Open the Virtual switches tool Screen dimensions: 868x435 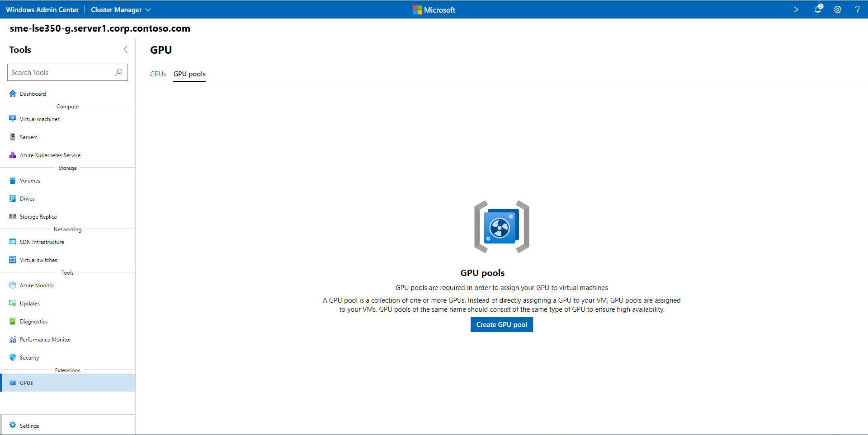(38, 260)
